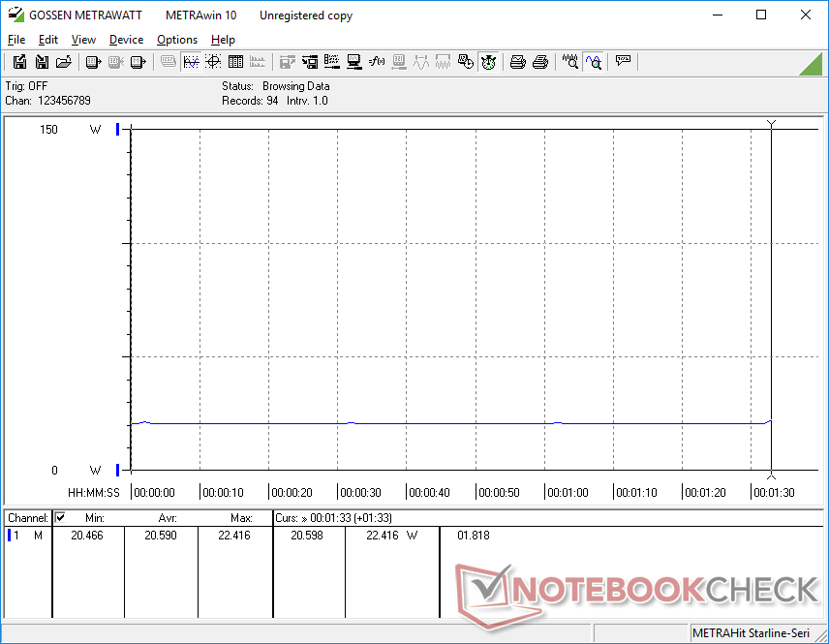
Task: Open the f(x) math function icon
Action: 377,62
